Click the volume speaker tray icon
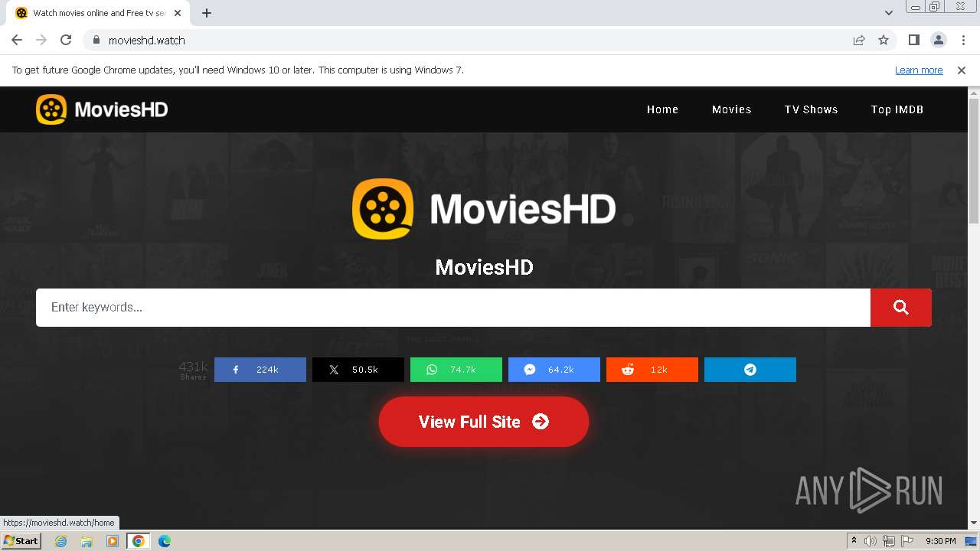The height and width of the screenshot is (551, 980). (x=871, y=541)
